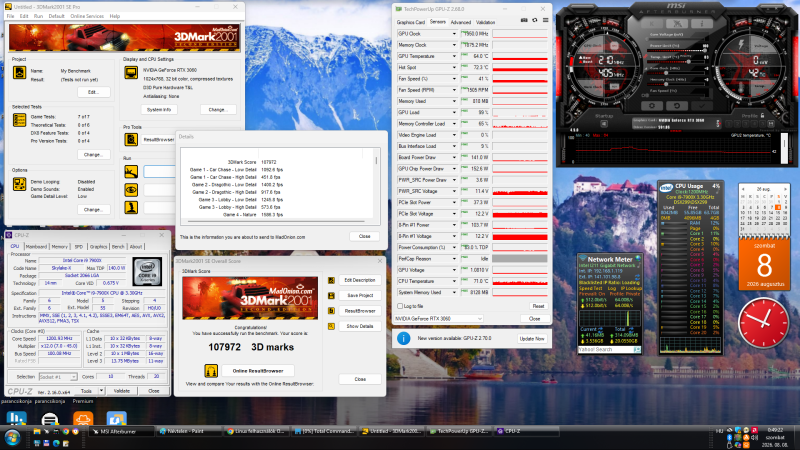The width and height of the screenshot is (800, 450).
Task: Adjust the Afterburner Core Clock slider
Action: [678, 72]
